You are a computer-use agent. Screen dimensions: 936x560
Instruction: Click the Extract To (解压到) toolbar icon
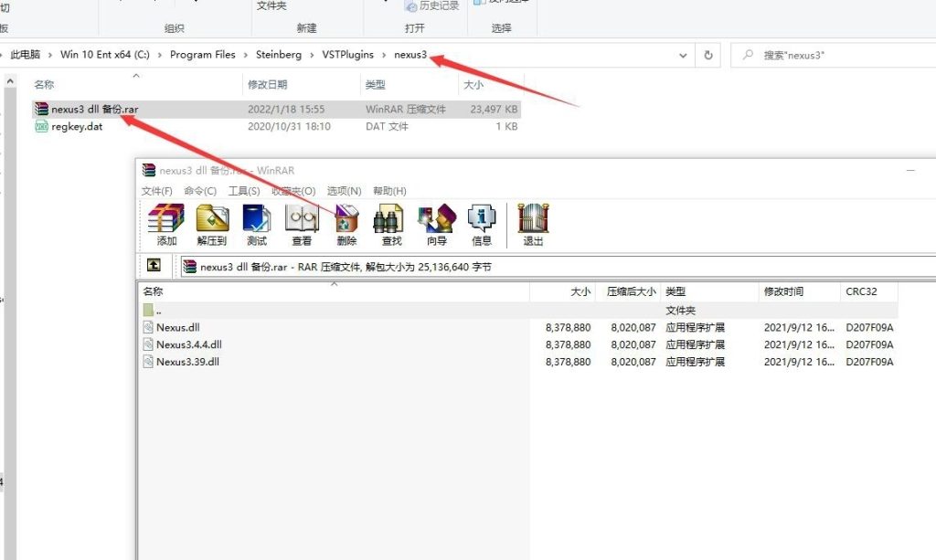click(212, 218)
